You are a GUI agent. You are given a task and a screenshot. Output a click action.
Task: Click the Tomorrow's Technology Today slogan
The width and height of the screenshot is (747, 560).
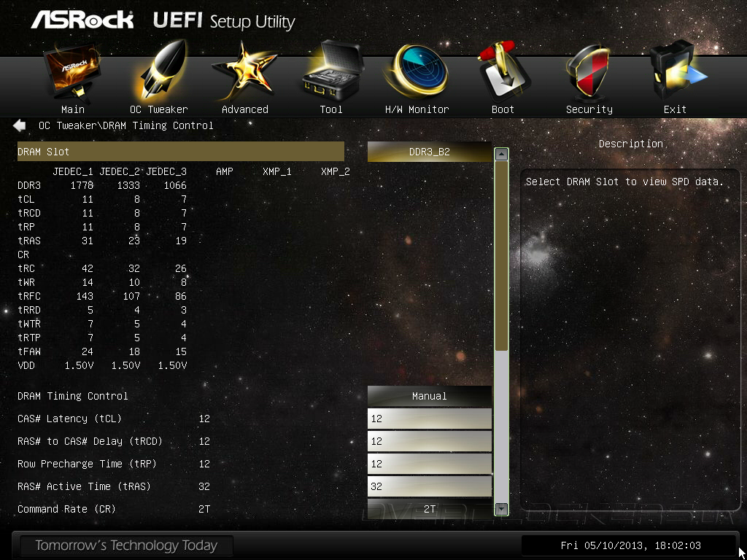point(126,545)
